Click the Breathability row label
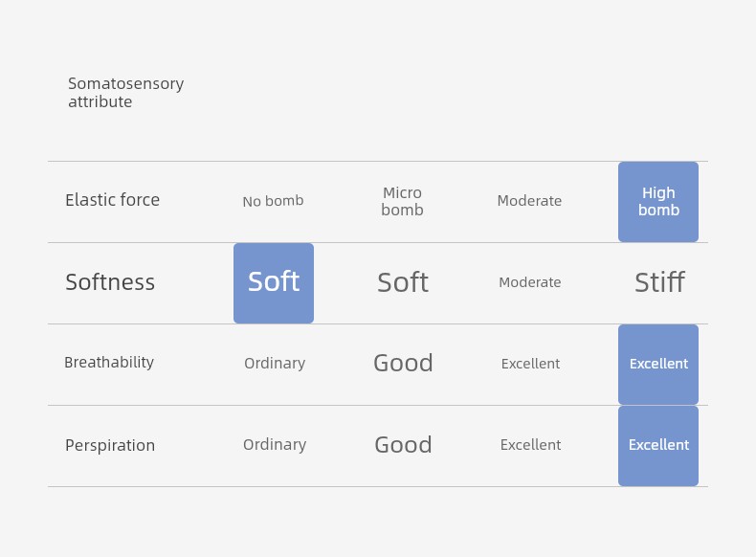The width and height of the screenshot is (756, 557). coord(109,362)
